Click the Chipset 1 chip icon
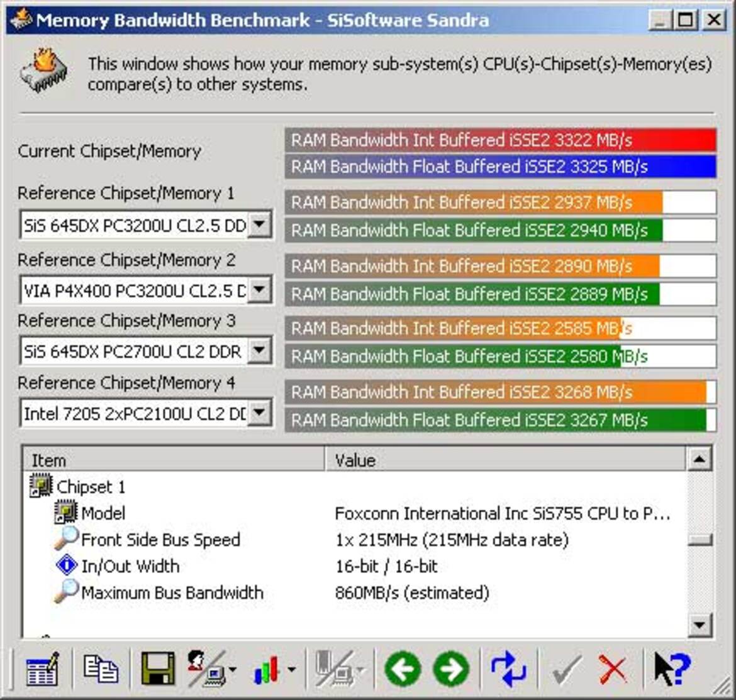The width and height of the screenshot is (736, 700). point(41,486)
